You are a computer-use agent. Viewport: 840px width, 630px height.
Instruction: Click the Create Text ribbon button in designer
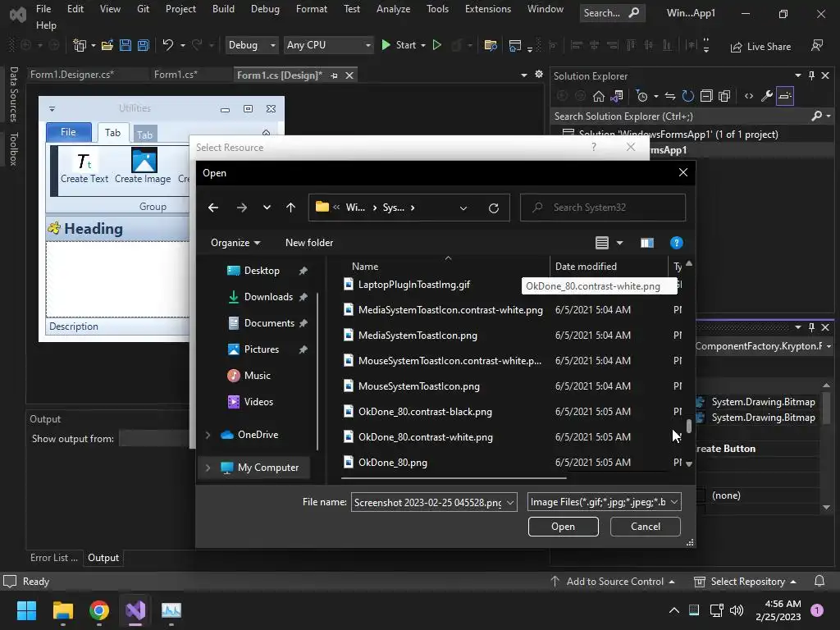coord(84,166)
